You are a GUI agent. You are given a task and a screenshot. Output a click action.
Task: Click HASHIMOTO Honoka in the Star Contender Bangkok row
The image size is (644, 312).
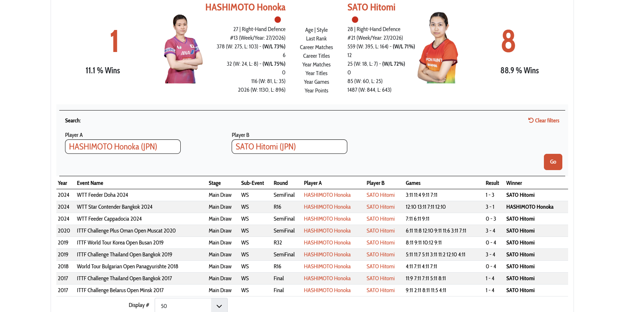327,207
